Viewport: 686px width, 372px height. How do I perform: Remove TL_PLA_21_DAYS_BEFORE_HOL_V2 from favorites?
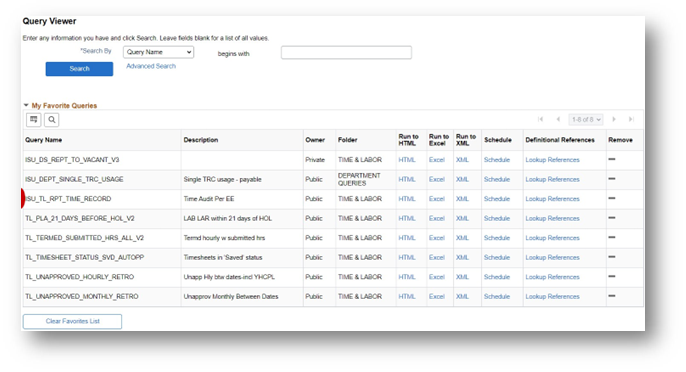(x=612, y=218)
